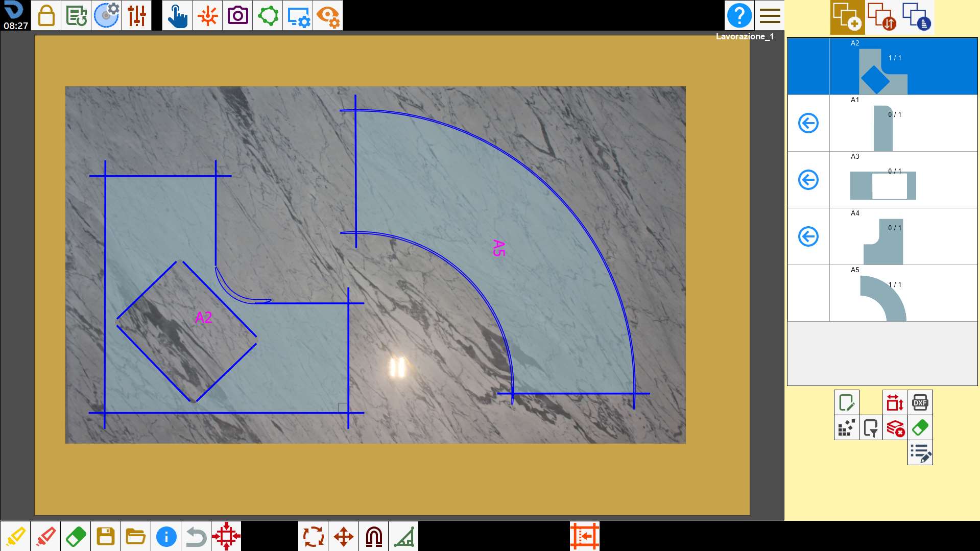Click the rotate arrows icon

click(x=313, y=536)
